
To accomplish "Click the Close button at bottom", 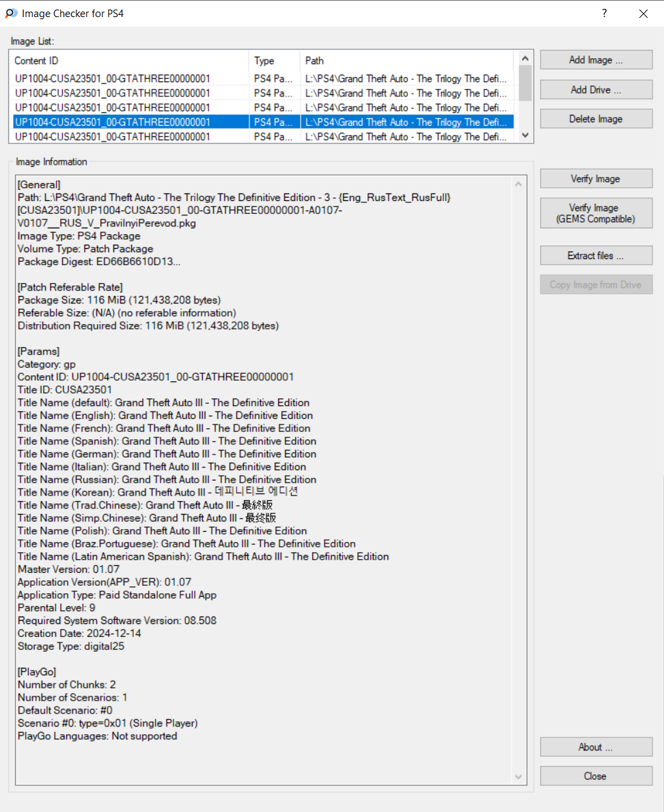I will [x=596, y=776].
